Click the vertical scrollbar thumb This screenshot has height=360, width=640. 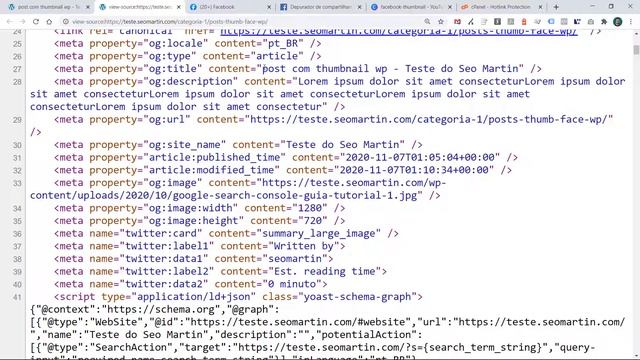coord(636,50)
